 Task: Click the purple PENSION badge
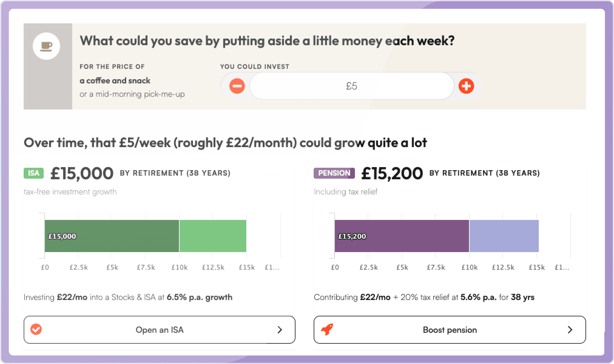[334, 173]
